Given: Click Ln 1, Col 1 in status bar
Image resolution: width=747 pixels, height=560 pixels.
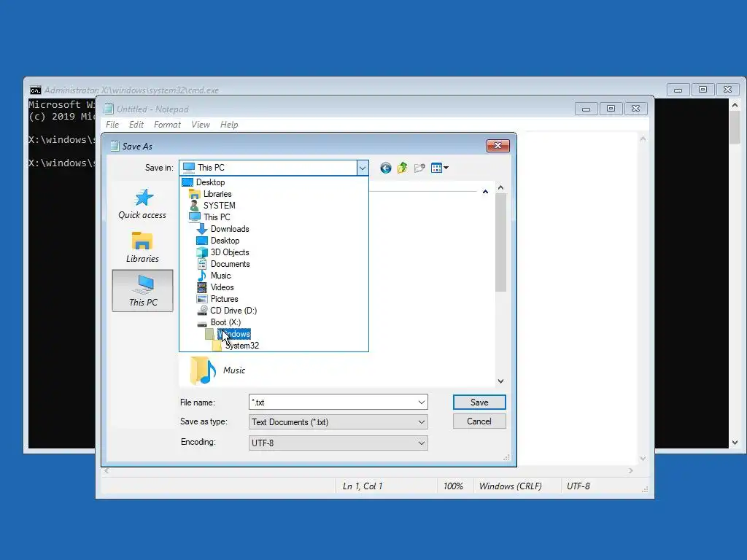Looking at the screenshot, I should [x=363, y=486].
